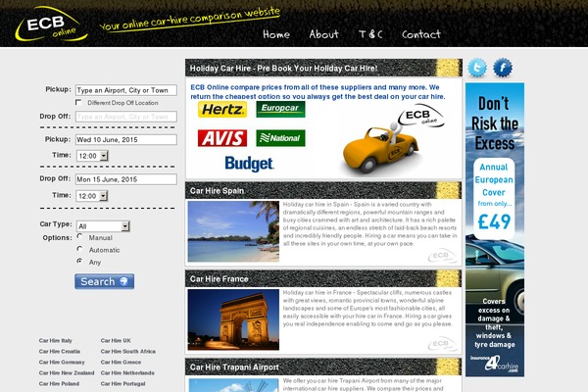588x392 pixels.
Task: Focus the Pickup location input field
Action: click(126, 90)
